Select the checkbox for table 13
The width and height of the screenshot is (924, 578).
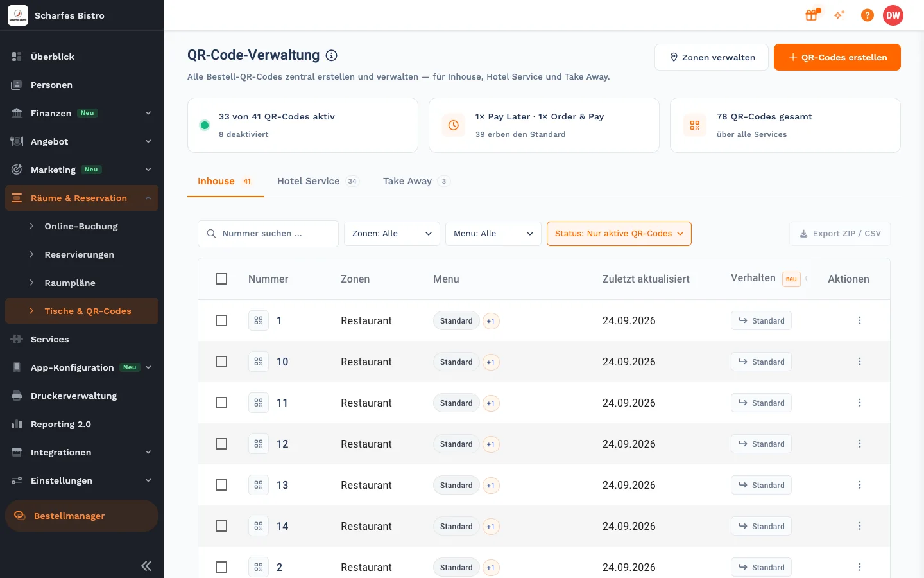coord(221,485)
